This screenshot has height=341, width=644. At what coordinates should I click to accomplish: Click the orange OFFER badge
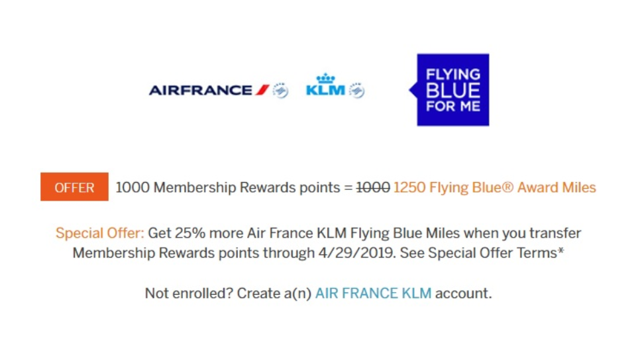[x=74, y=187]
